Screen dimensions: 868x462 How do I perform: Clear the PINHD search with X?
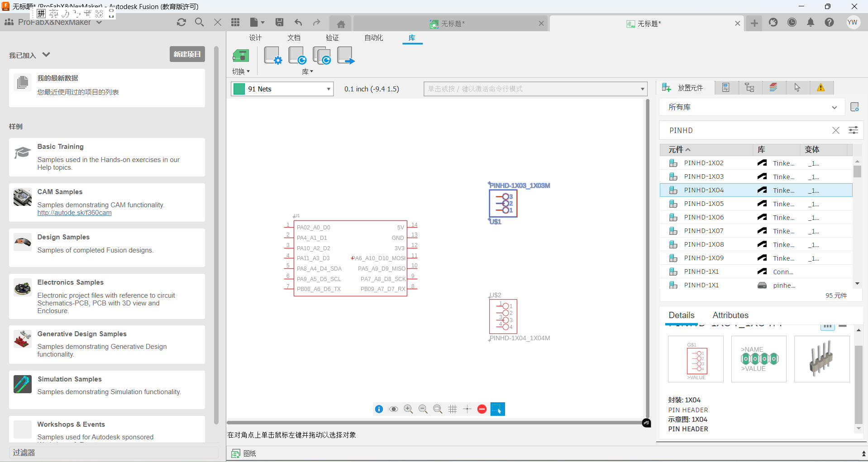click(835, 130)
